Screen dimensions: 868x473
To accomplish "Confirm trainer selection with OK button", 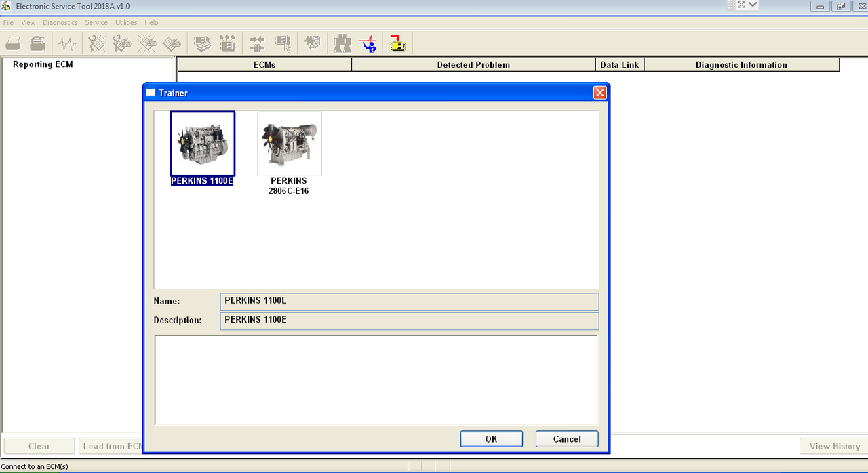I will (x=492, y=439).
